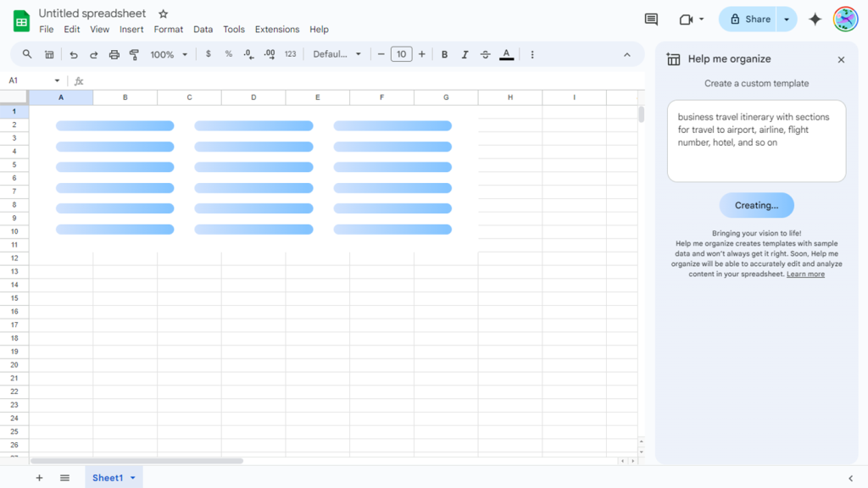The image size is (868, 488).
Task: Click the undo icon in toolbar
Action: coord(74,54)
